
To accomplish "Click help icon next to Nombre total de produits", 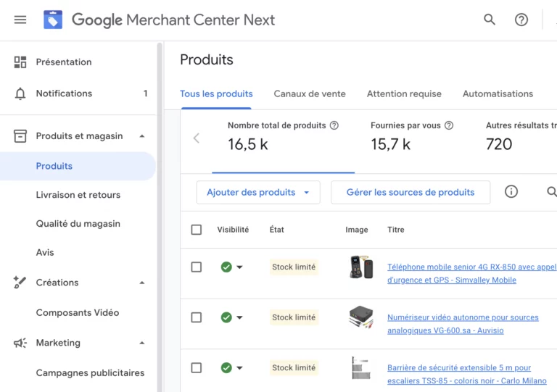I will point(334,125).
